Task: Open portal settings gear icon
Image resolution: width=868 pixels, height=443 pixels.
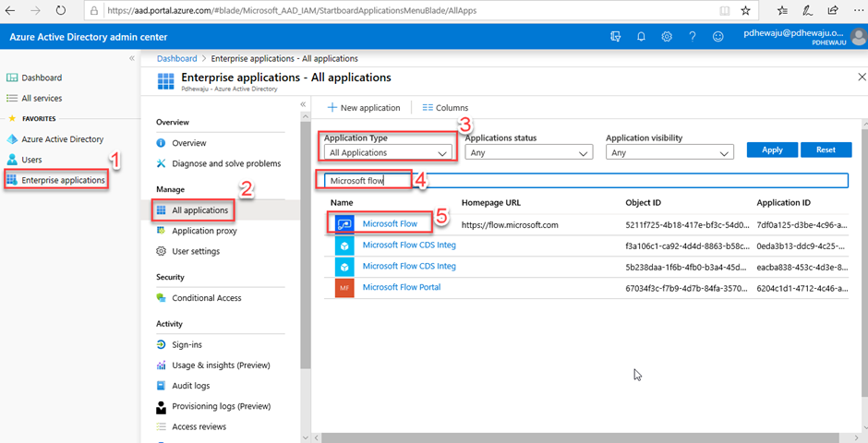Action: coord(667,37)
